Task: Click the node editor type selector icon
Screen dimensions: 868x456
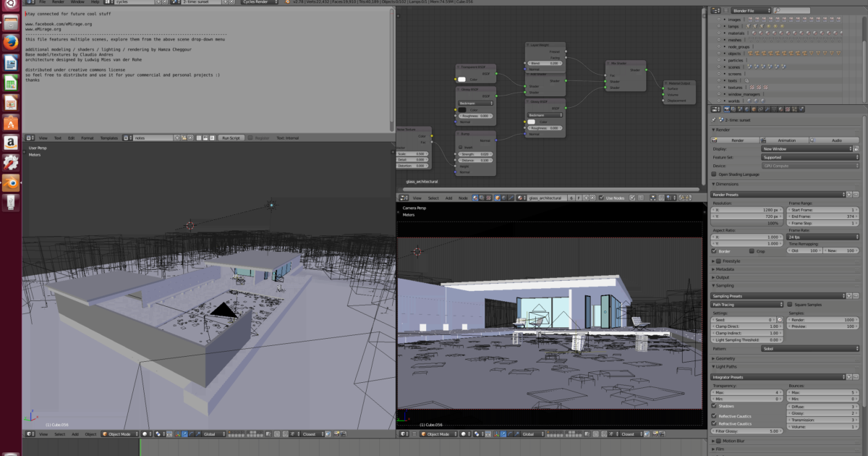Action: click(404, 197)
